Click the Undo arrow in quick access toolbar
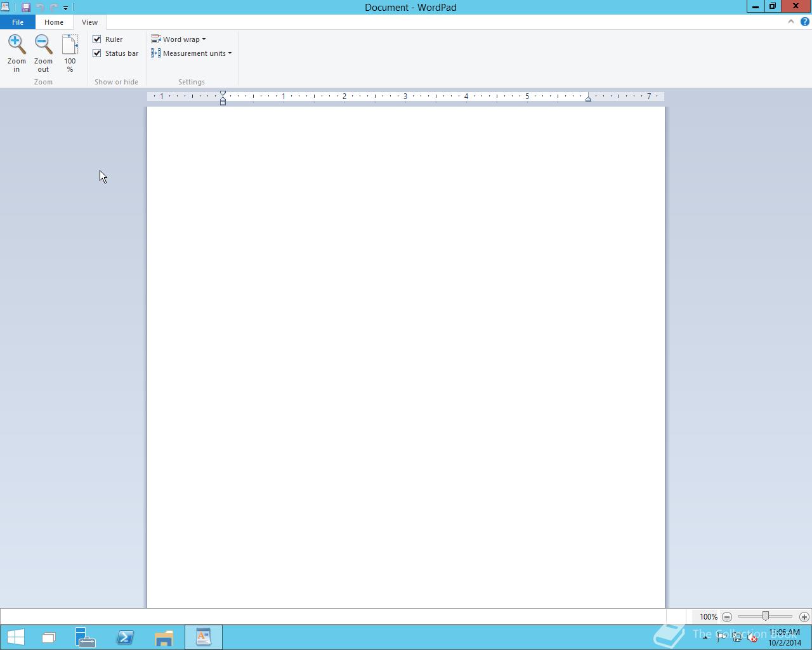 coord(40,8)
